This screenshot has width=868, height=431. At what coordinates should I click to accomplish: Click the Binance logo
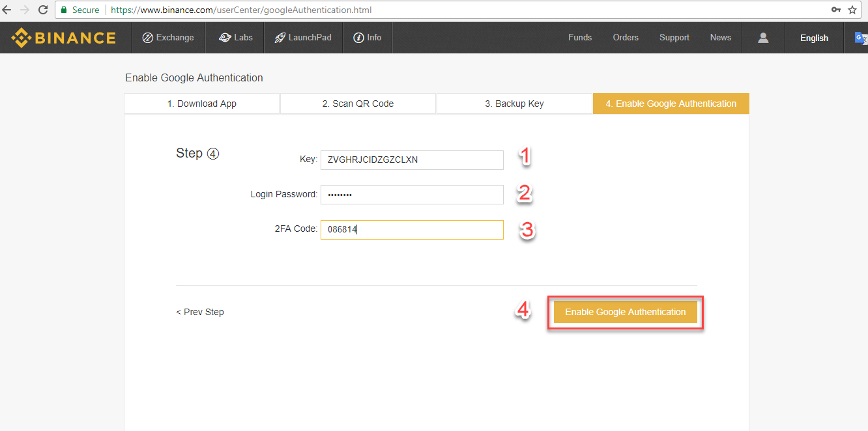(x=63, y=38)
